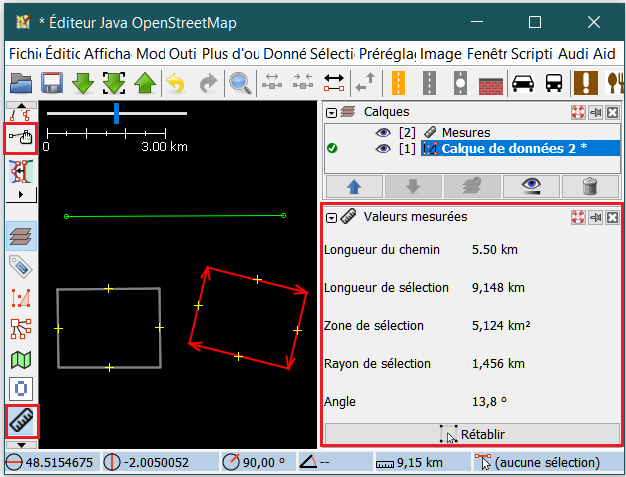Select the merge nodes toolbar icon
Viewport: 626px width, 477px height.
click(303, 82)
